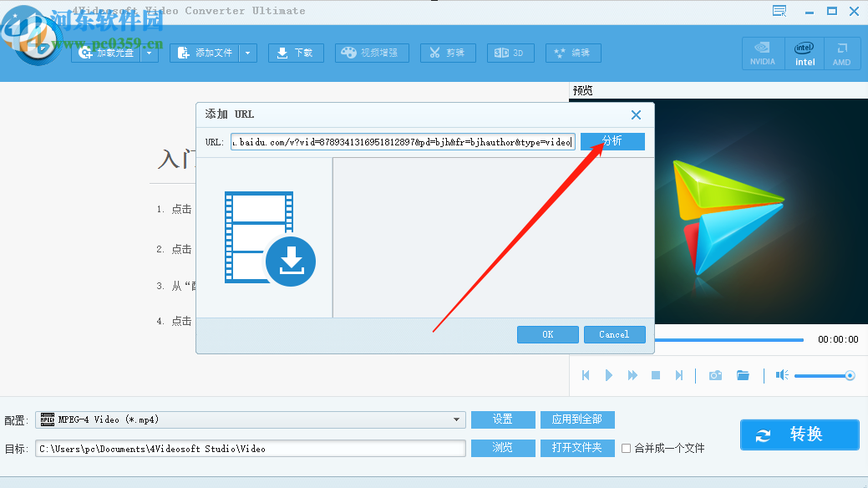Enable merge into one file checkbox
The image size is (868, 488).
[626, 448]
